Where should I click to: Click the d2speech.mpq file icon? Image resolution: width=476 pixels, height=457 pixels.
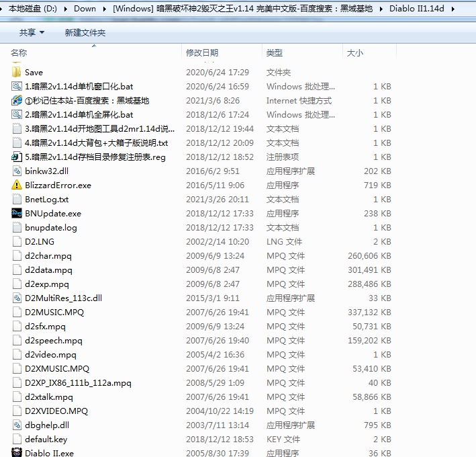(17, 341)
